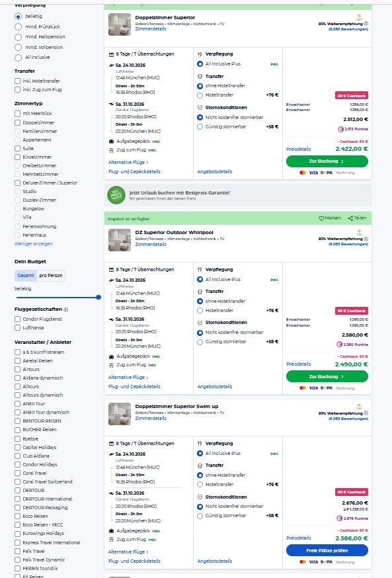Click the Transfer bus icon in Whirlpool offer
This screenshot has height=578, width=392.
click(200, 291)
